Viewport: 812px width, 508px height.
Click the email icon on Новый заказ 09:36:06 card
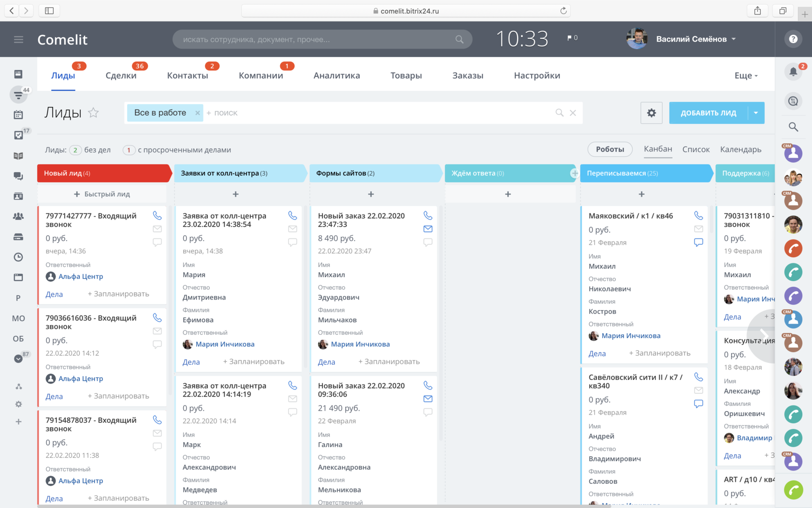click(x=428, y=399)
